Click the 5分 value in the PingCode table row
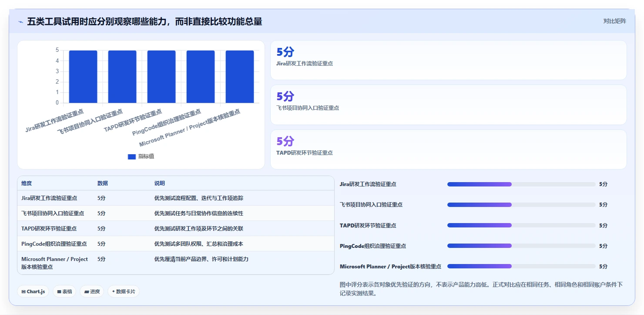Screen dimensions: 644x315 (101, 244)
